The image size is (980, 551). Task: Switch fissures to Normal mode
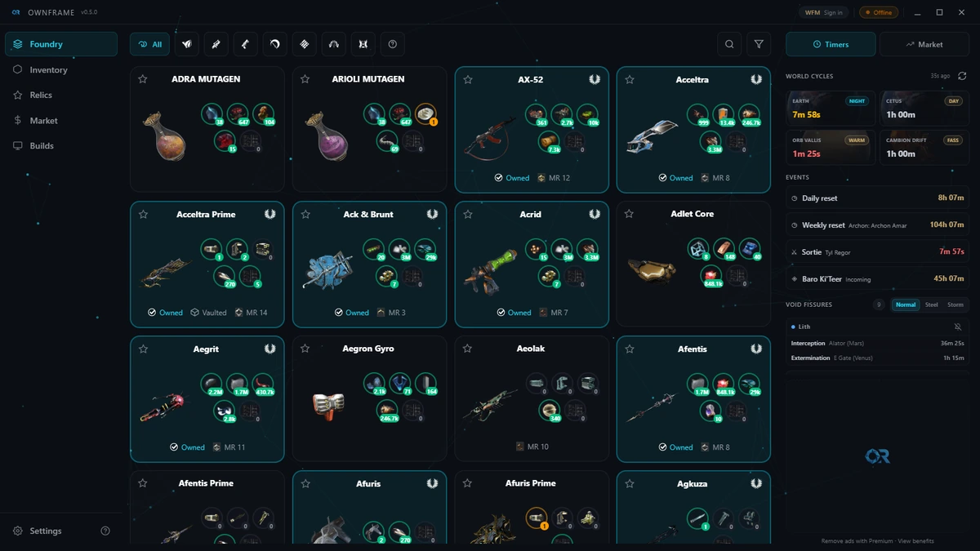906,304
